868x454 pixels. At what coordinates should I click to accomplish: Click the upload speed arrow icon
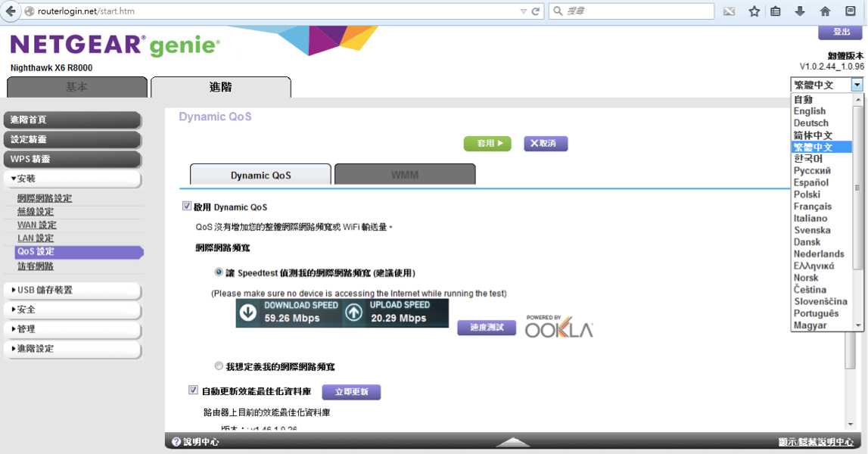pos(354,313)
